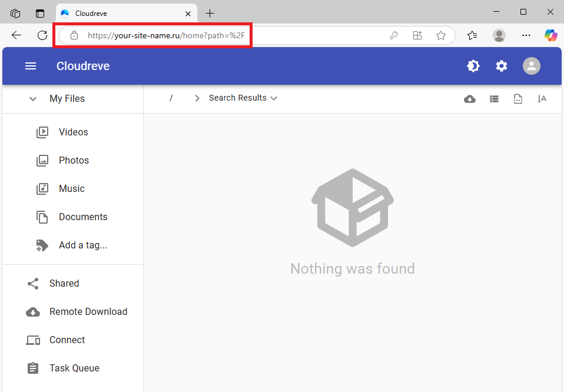Open the Search Results breadcrumb dropdown
This screenshot has height=392, width=564.
click(243, 98)
